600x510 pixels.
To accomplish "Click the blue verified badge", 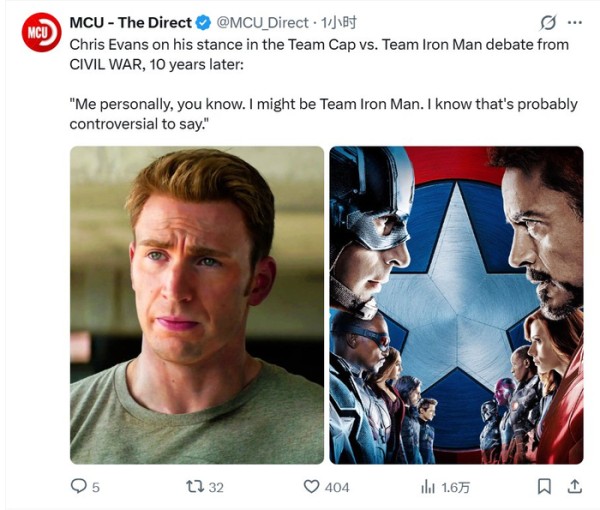I will click(203, 23).
